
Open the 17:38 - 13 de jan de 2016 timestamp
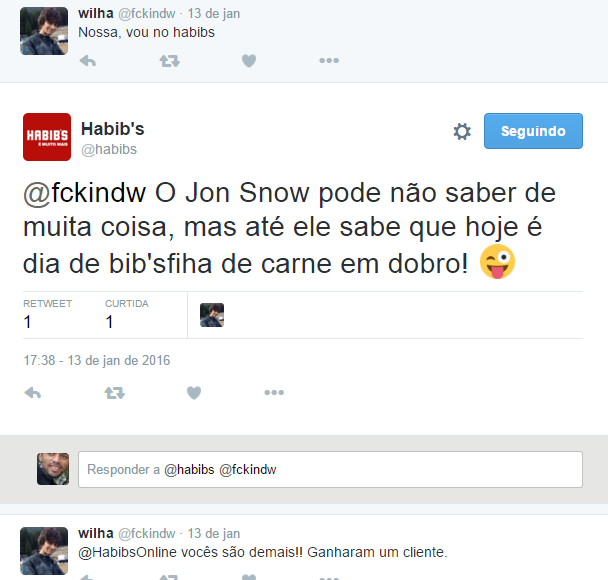click(x=97, y=361)
